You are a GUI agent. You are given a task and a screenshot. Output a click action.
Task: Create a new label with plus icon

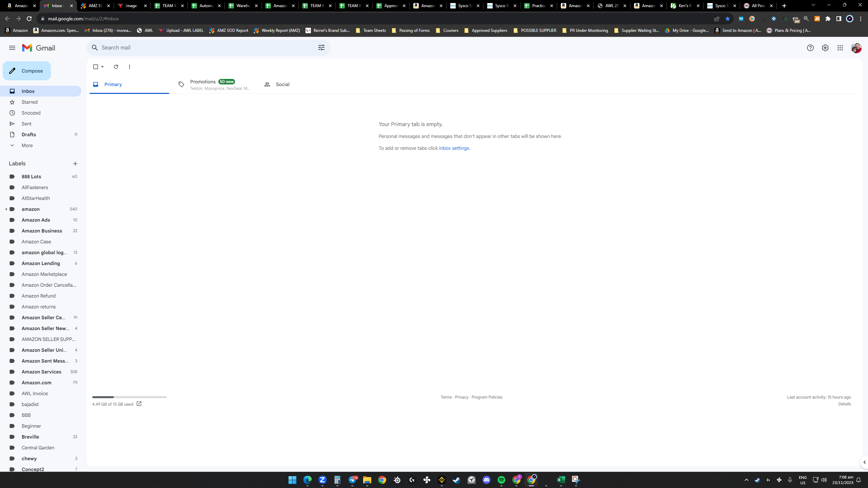(x=75, y=164)
